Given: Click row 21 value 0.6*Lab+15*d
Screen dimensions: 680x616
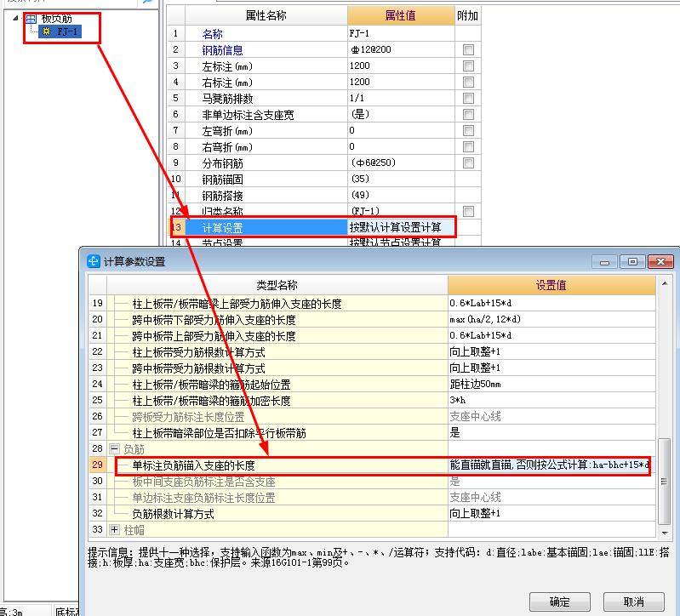Looking at the screenshot, I should pyautogui.click(x=551, y=336).
